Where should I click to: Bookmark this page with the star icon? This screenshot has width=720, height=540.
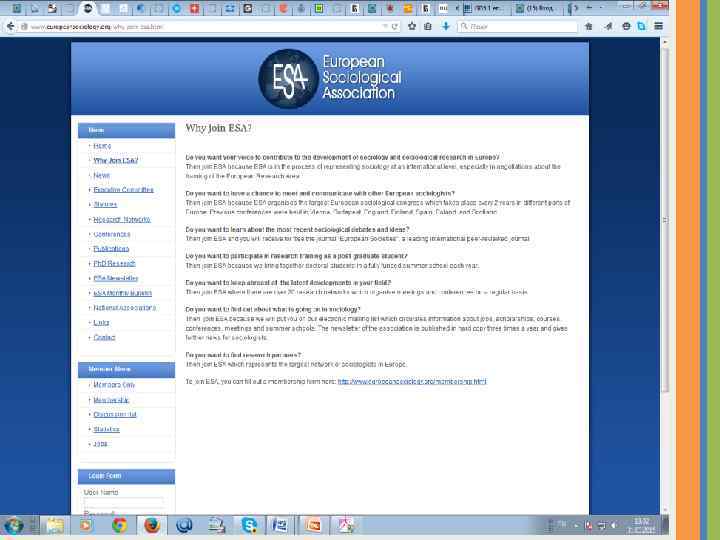coord(412,26)
